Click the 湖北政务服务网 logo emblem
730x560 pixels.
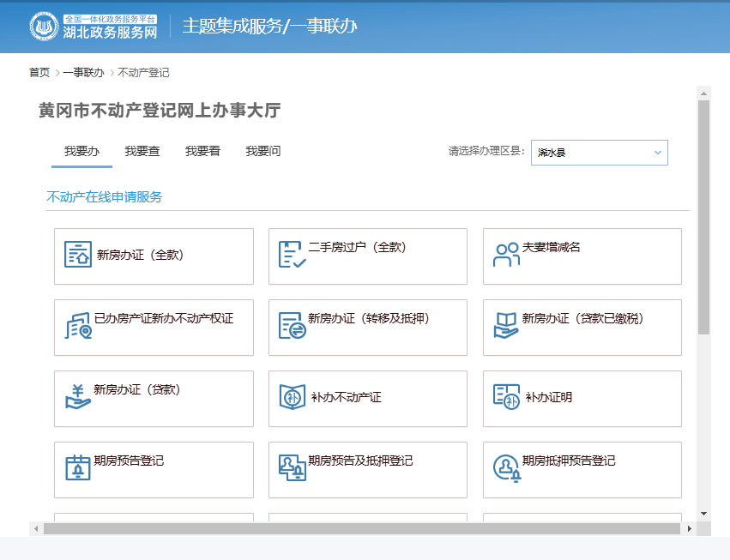click(45, 27)
